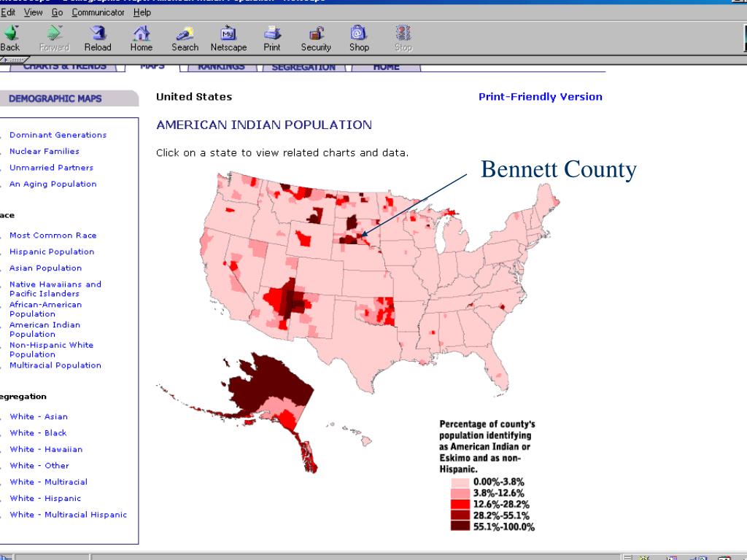Screen dimensions: 747x560
Task: Open the Print-Friendly Version link
Action: click(x=541, y=97)
